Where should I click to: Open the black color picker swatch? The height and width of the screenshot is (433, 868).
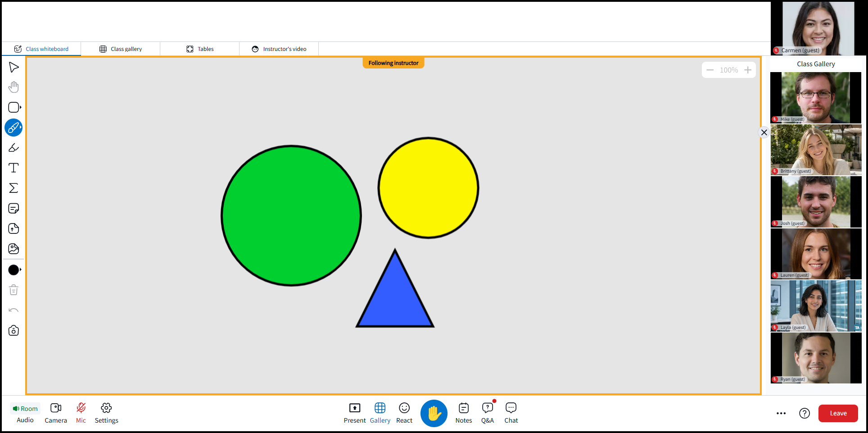pyautogui.click(x=14, y=270)
